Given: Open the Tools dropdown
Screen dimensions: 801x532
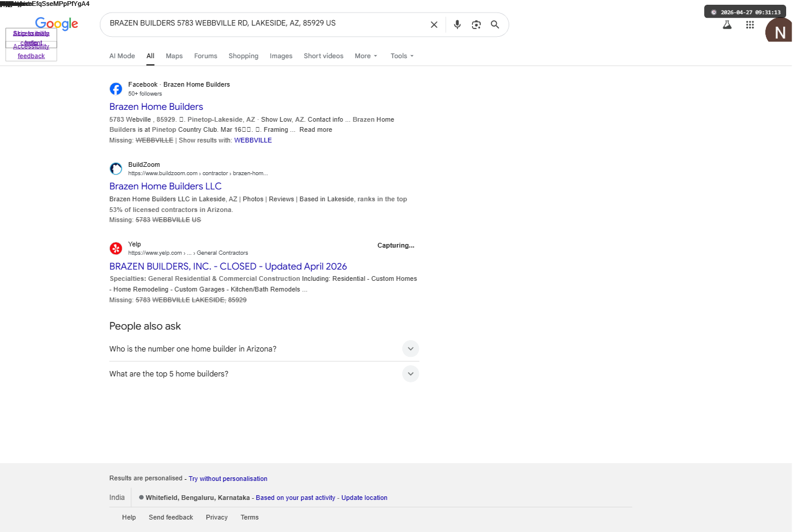Looking at the screenshot, I should coord(402,56).
